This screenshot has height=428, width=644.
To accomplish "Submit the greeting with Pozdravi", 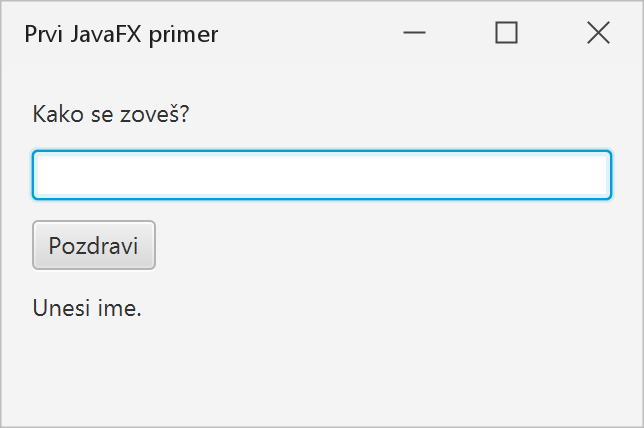I will point(94,245).
